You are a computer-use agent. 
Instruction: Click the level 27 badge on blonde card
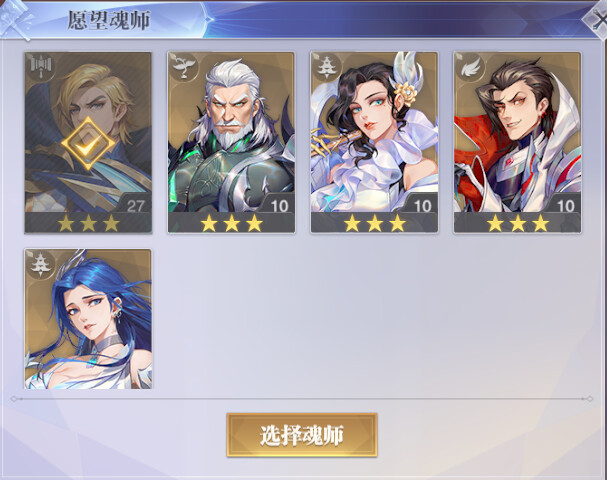pyautogui.click(x=135, y=206)
